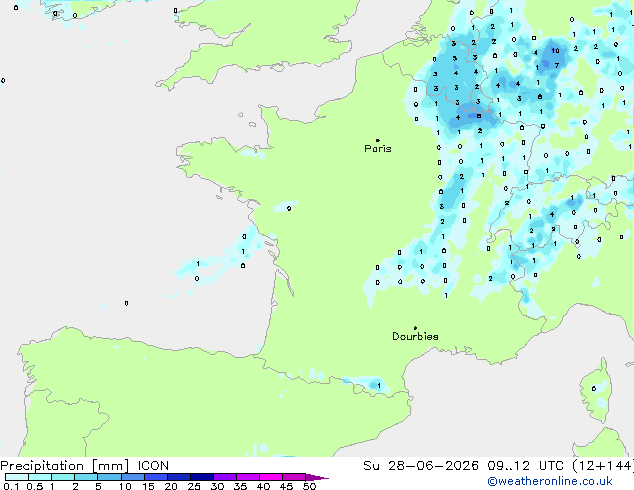Click the '[mm]' unit label
The height and width of the screenshot is (490, 634).
pyautogui.click(x=110, y=466)
